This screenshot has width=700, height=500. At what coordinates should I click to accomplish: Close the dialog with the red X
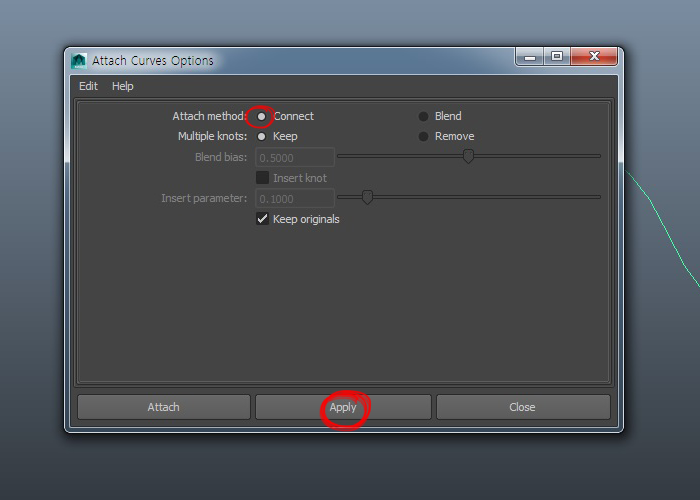pos(594,57)
